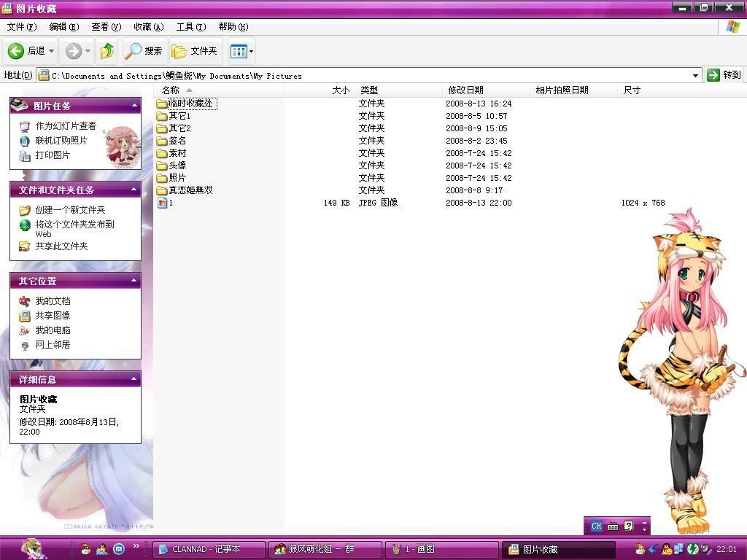Collapse the 其它位置 panel
Screen dimensions: 747x560
click(134, 281)
